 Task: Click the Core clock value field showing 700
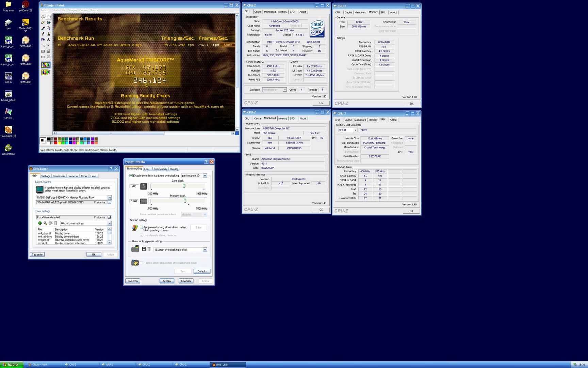click(134, 186)
